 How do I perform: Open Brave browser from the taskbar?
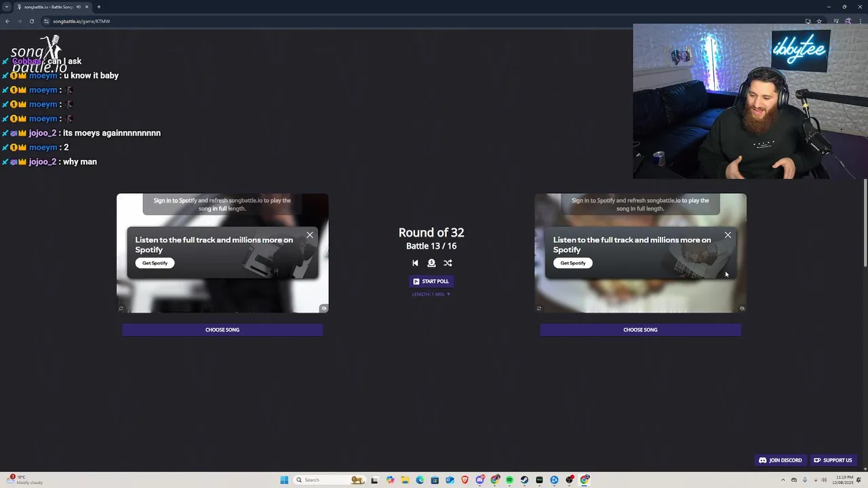click(465, 480)
